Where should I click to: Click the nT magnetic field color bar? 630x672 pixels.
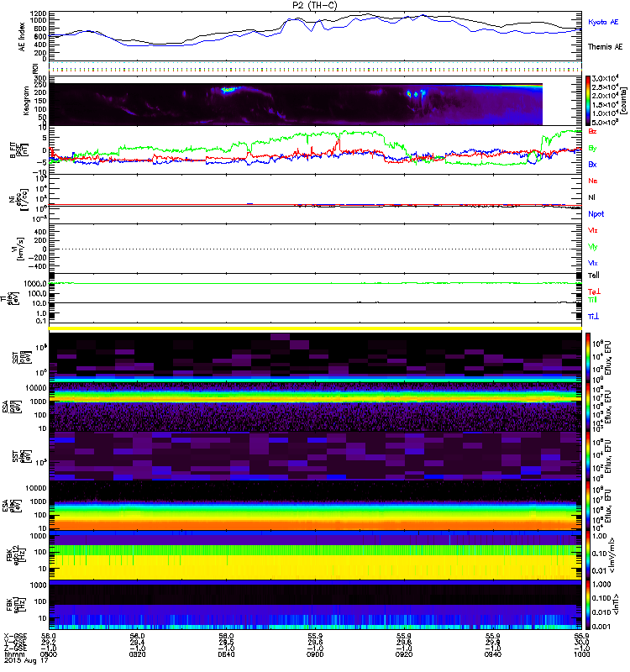pyautogui.click(x=588, y=605)
